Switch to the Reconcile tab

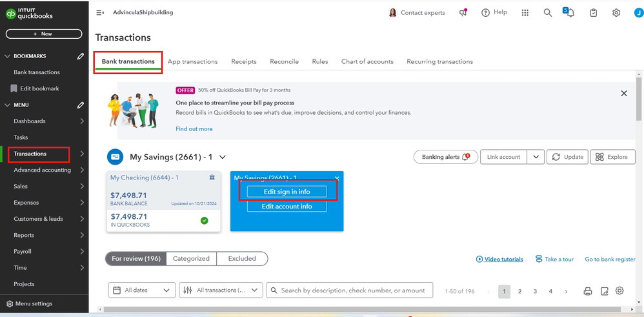[284, 62]
